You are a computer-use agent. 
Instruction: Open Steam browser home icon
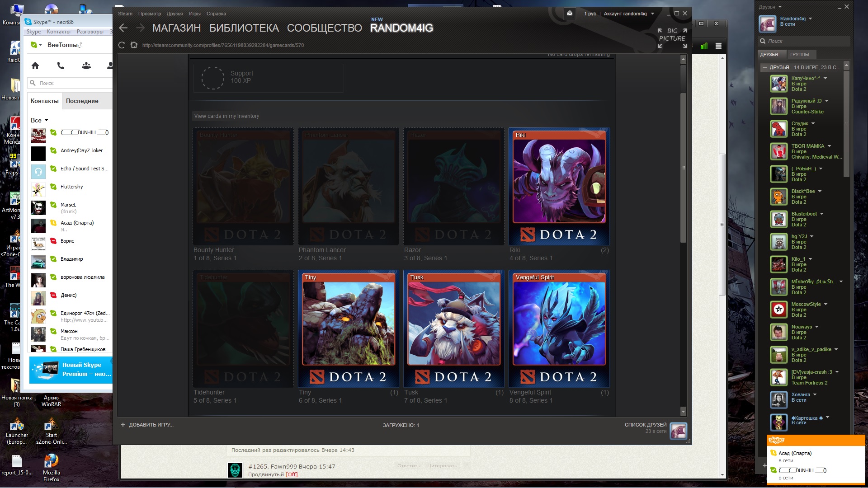(134, 45)
